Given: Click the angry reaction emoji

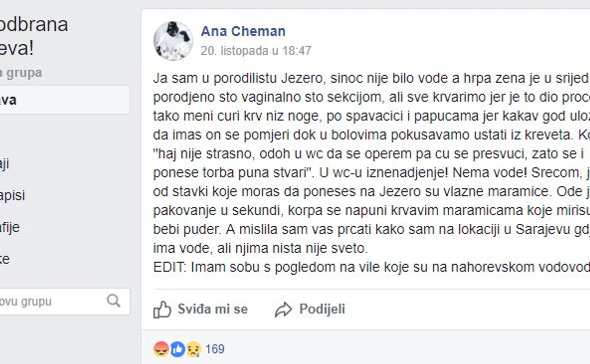Looking at the screenshot, I should point(161,350).
